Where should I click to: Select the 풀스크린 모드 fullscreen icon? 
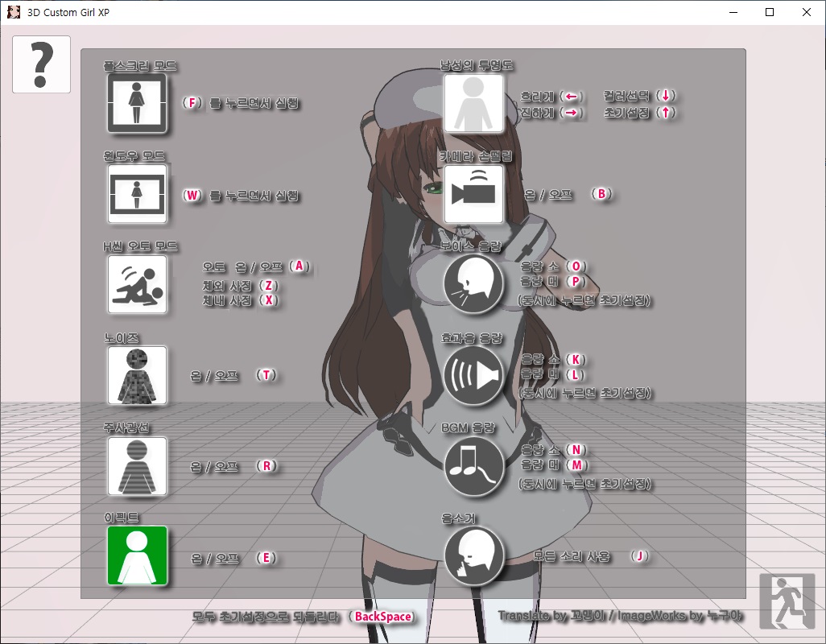(137, 103)
